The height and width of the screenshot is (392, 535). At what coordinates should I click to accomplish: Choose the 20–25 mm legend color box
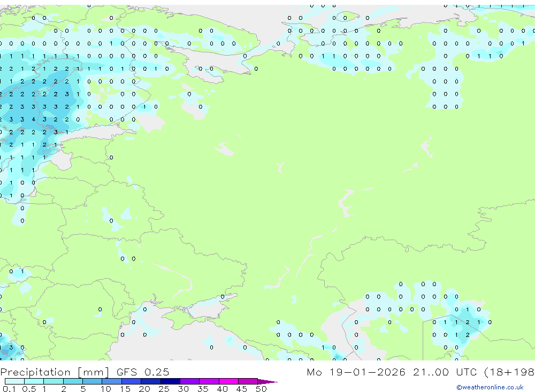click(150, 381)
